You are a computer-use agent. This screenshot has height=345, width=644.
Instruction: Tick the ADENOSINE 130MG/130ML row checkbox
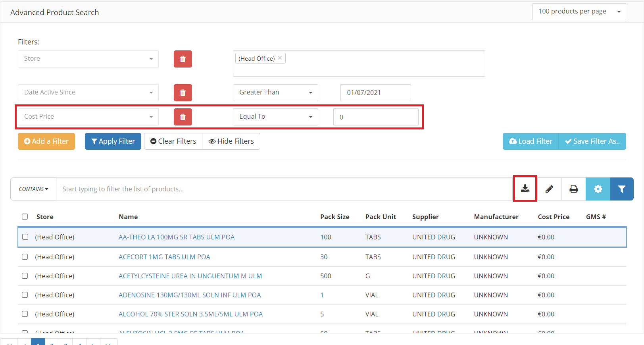[x=25, y=295]
